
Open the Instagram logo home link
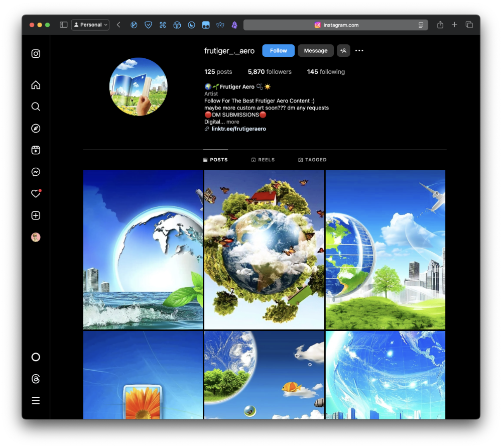36,53
